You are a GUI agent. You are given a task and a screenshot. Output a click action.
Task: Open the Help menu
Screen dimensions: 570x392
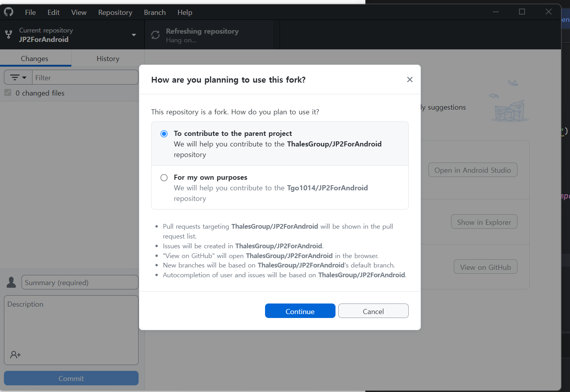185,13
